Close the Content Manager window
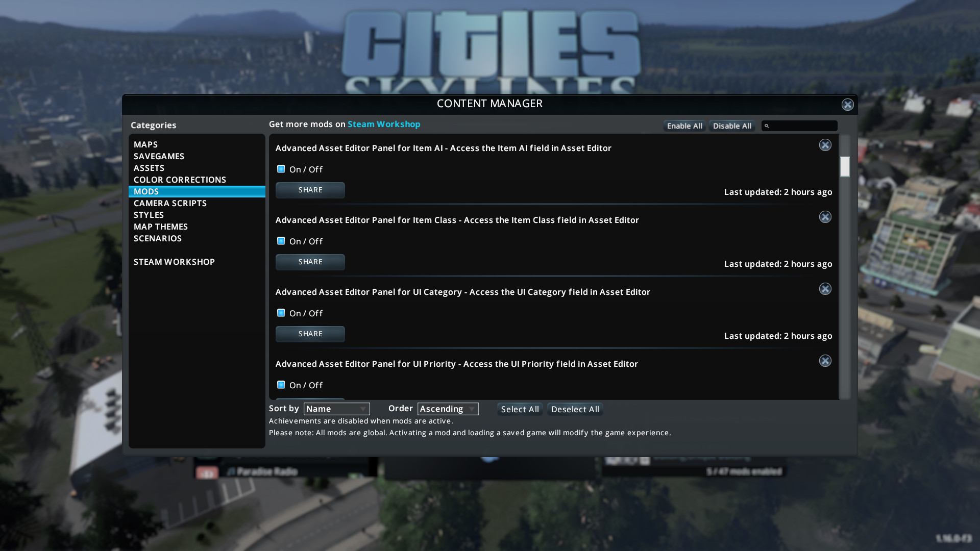The height and width of the screenshot is (551, 980). tap(847, 105)
